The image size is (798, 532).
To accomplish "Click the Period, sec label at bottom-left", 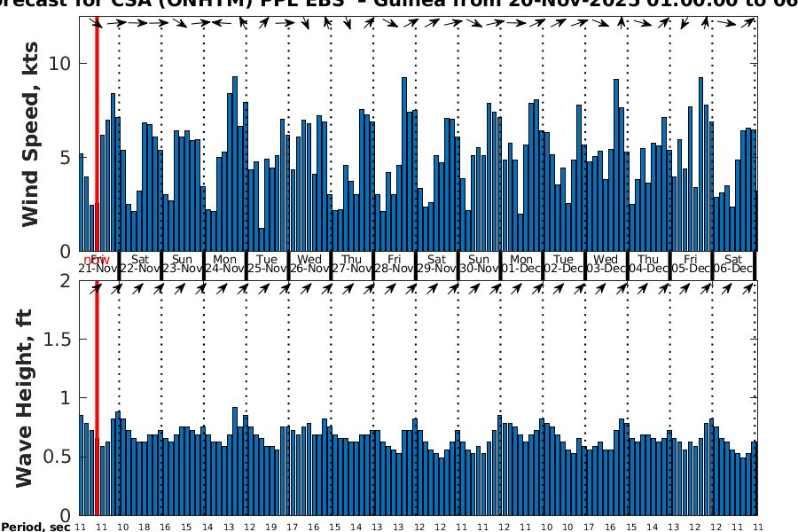I will (x=35, y=528).
